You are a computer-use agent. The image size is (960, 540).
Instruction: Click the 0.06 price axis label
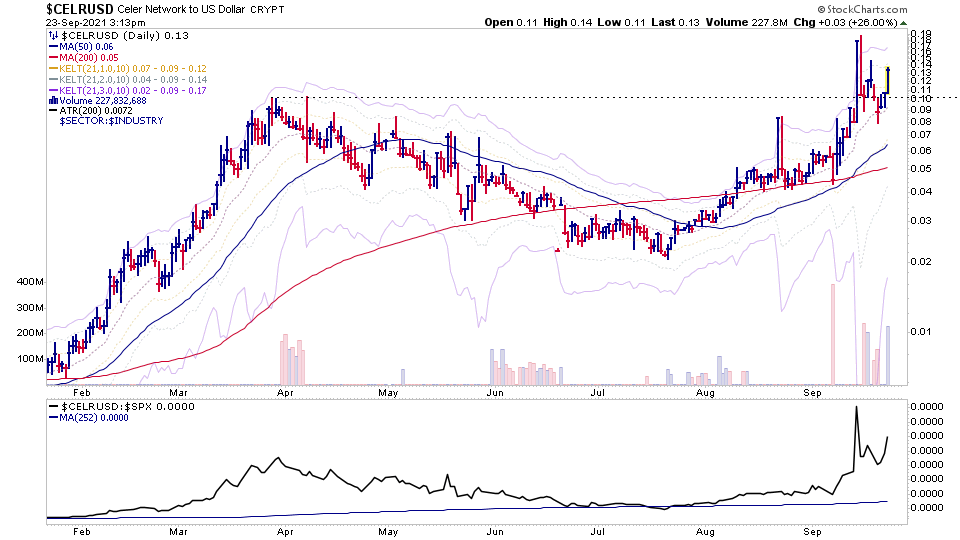pyautogui.click(x=921, y=150)
